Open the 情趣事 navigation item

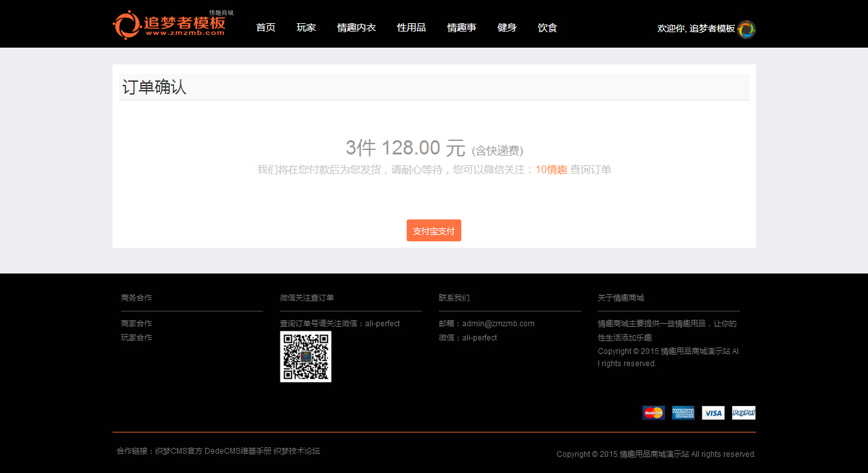(x=461, y=28)
